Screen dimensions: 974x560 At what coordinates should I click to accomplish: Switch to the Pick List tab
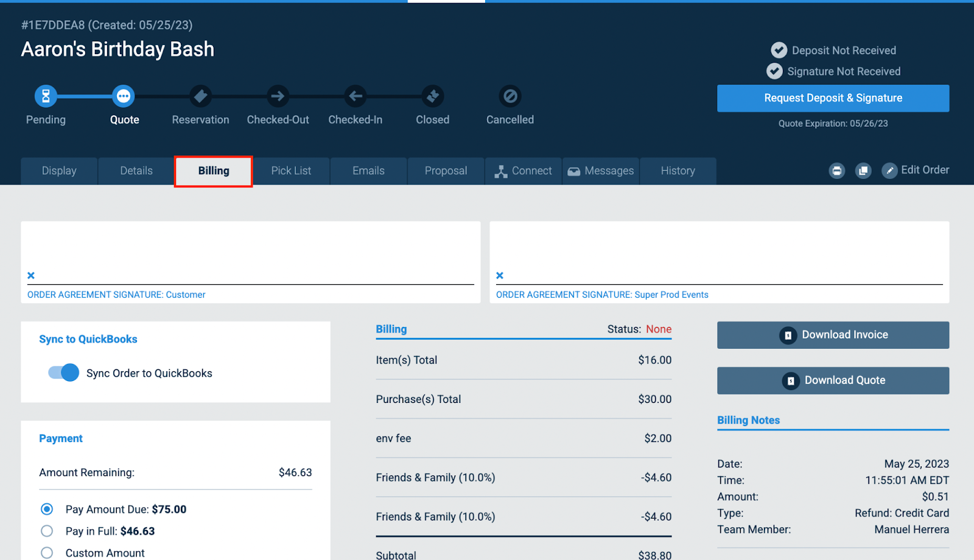click(x=292, y=170)
